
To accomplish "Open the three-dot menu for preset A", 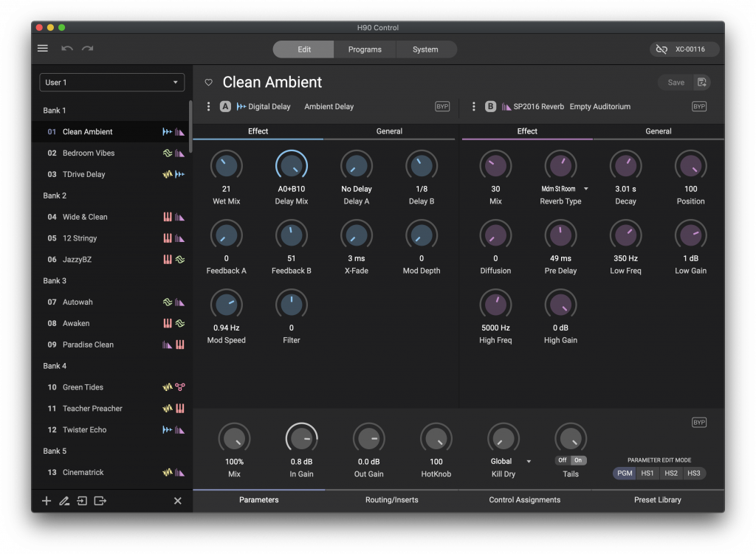I will click(x=209, y=107).
